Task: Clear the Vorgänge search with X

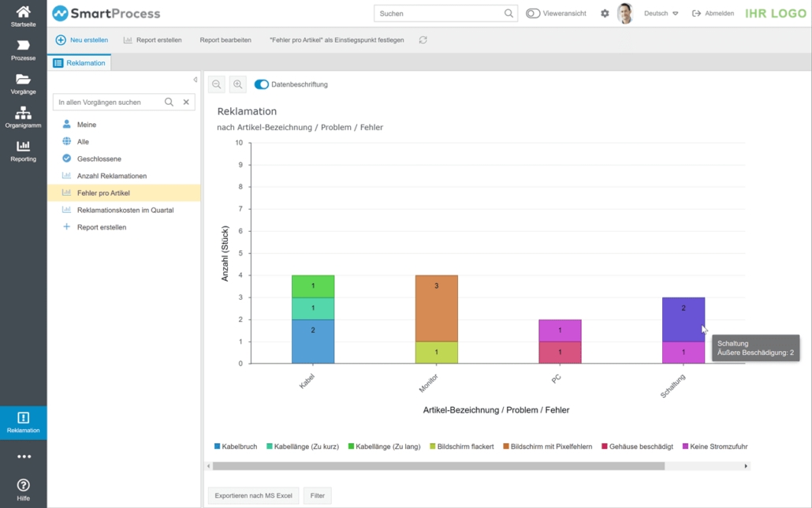Action: pyautogui.click(x=186, y=102)
